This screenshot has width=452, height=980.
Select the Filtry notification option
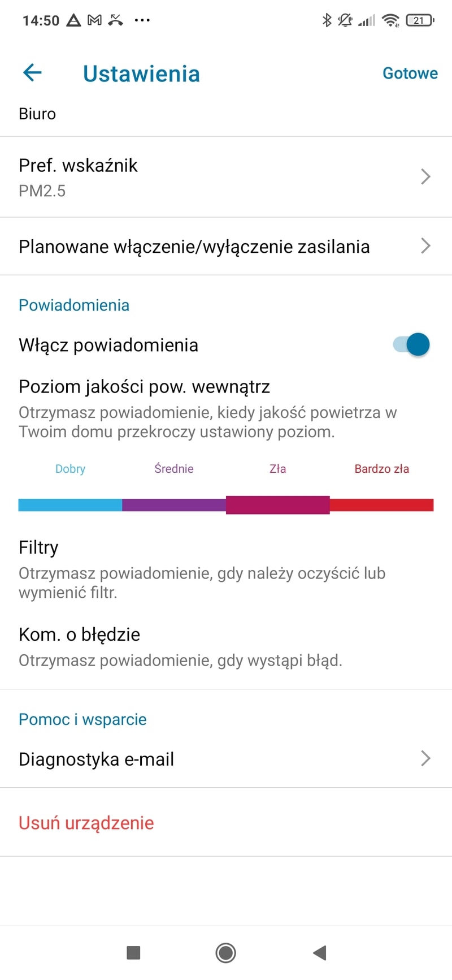pos(38,547)
